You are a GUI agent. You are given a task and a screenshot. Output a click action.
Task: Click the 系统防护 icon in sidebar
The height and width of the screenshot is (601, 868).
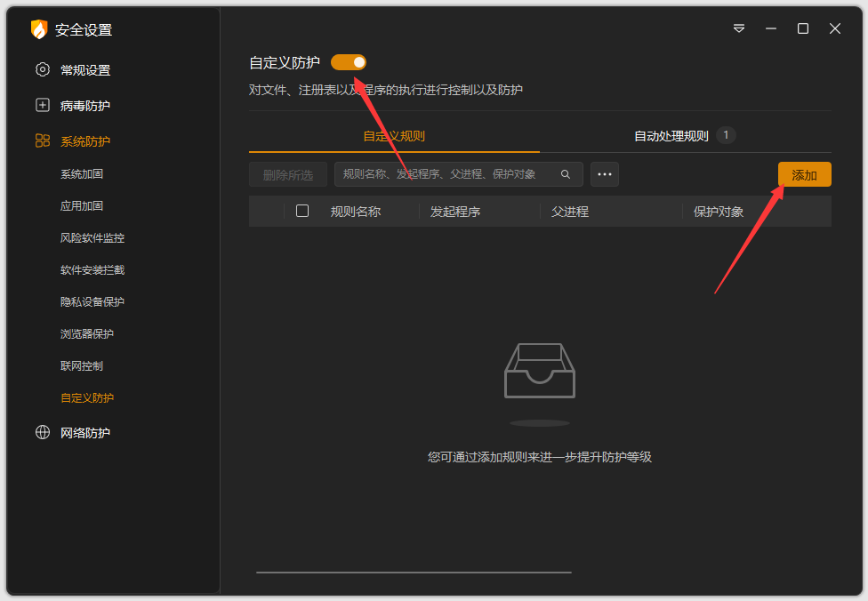43,140
